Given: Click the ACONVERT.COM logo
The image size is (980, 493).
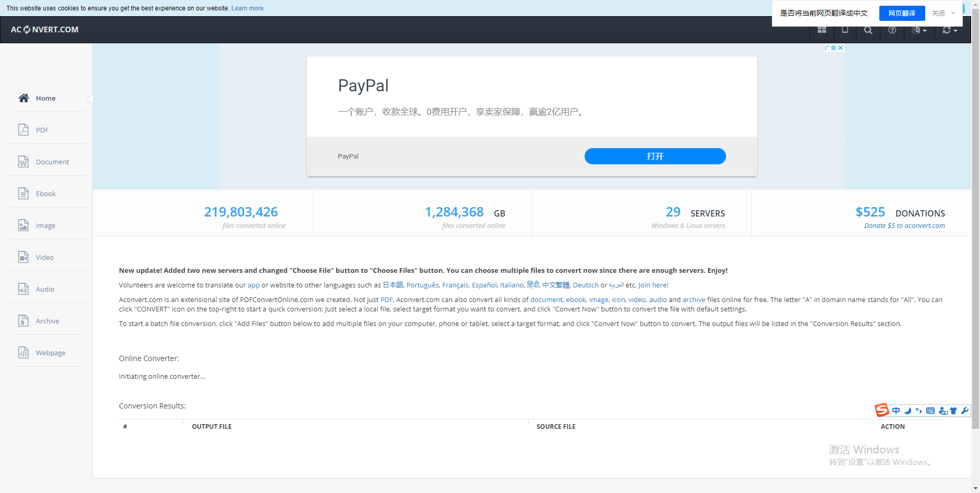Looking at the screenshot, I should tap(45, 30).
